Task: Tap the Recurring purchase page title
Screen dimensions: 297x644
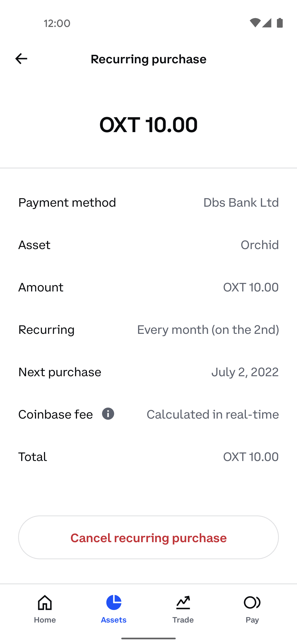Action: point(148,59)
